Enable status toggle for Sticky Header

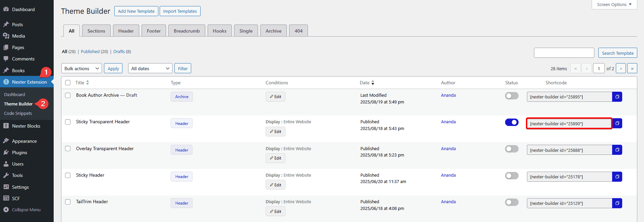pyautogui.click(x=512, y=176)
